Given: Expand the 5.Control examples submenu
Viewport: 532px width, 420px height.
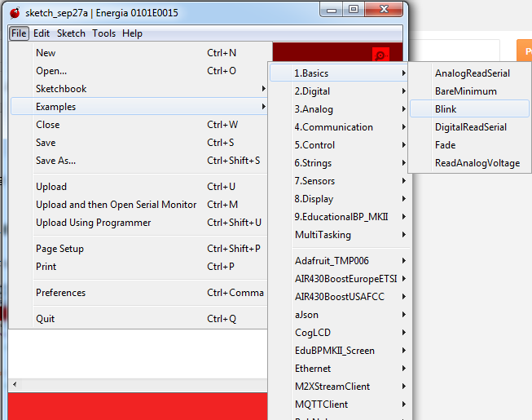Looking at the screenshot, I should point(339,145).
